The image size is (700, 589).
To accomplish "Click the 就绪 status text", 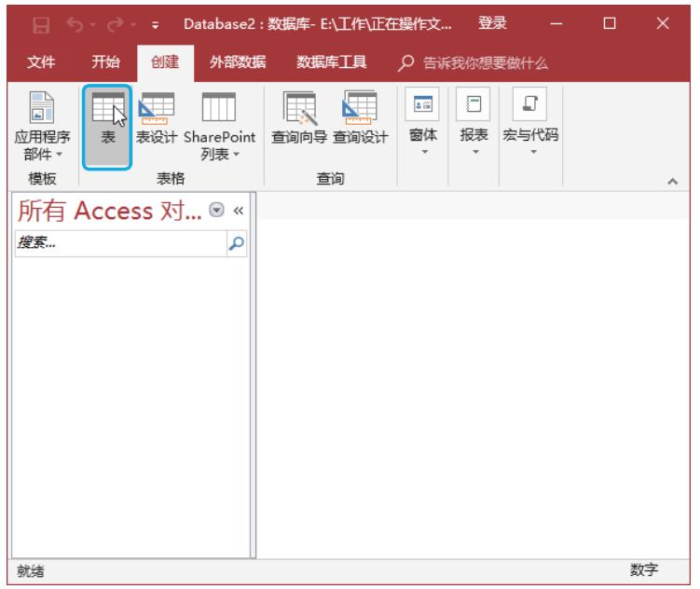I will click(x=31, y=570).
